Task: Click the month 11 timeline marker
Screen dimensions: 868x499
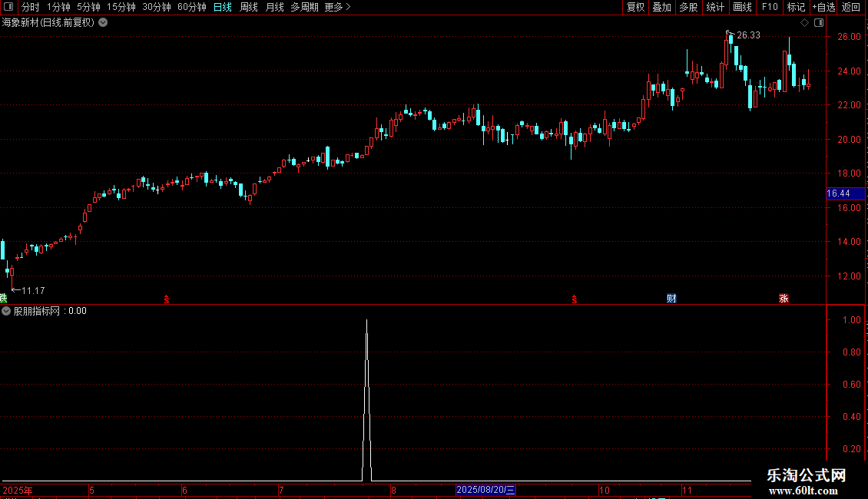Action: (x=687, y=490)
